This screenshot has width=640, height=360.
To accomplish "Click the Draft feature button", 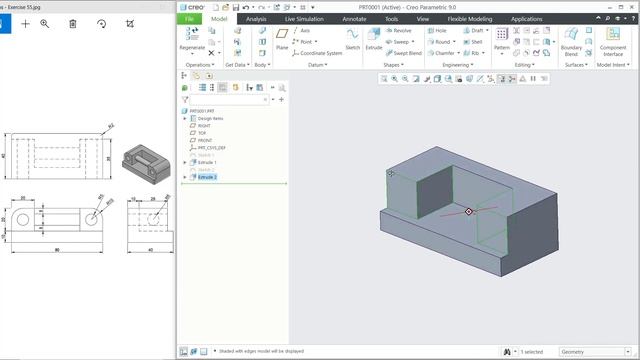I will tap(473, 31).
